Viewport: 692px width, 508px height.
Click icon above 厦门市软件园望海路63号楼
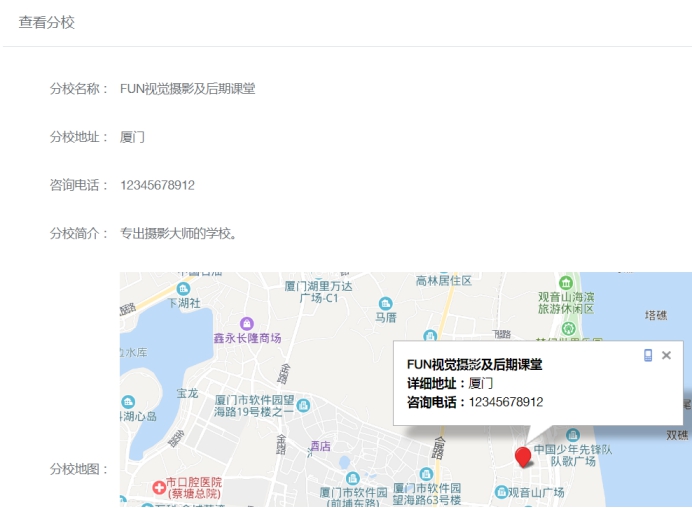coord(426,474)
